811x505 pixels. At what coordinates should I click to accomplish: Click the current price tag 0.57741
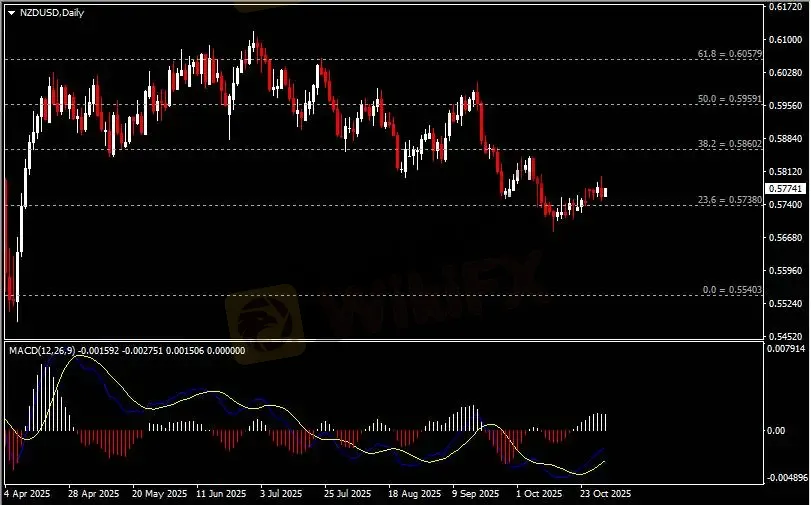click(x=785, y=189)
